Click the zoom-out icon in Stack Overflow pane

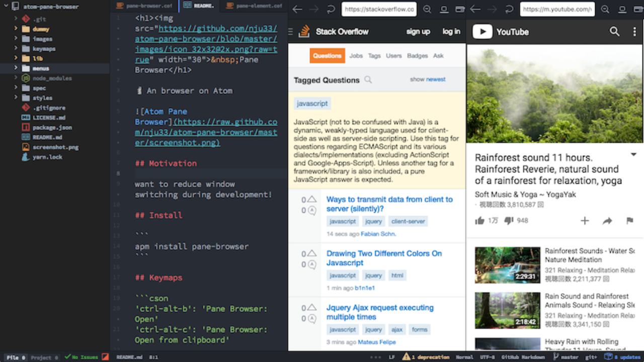(x=427, y=10)
